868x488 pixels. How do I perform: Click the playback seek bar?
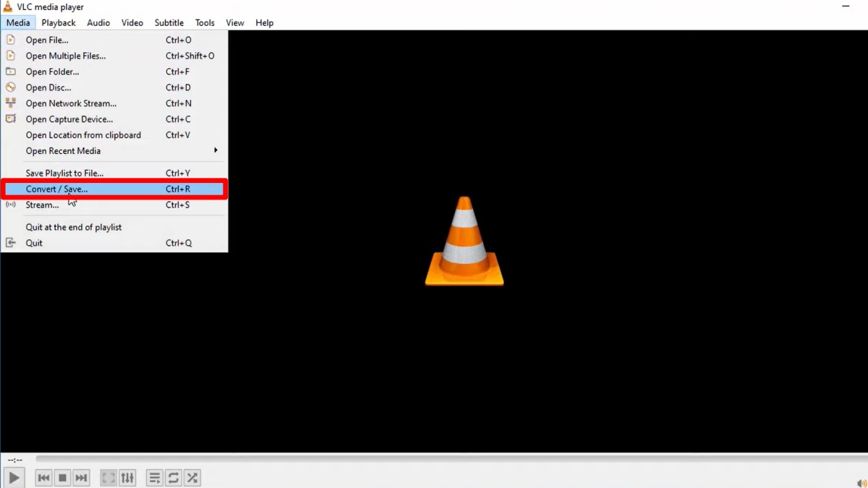[451, 459]
